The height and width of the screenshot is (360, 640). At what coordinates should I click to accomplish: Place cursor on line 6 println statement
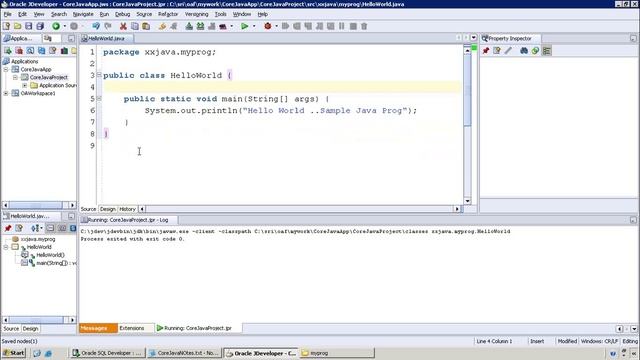pyautogui.click(x=281, y=111)
